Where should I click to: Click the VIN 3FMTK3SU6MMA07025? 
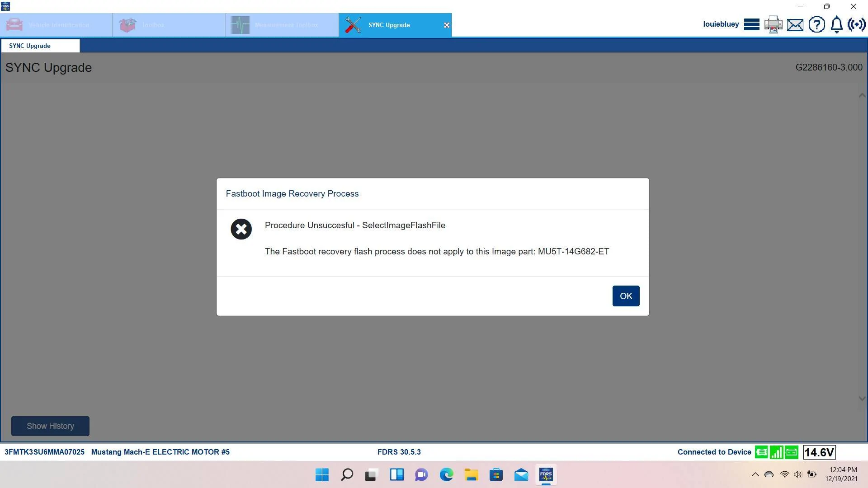[44, 452]
